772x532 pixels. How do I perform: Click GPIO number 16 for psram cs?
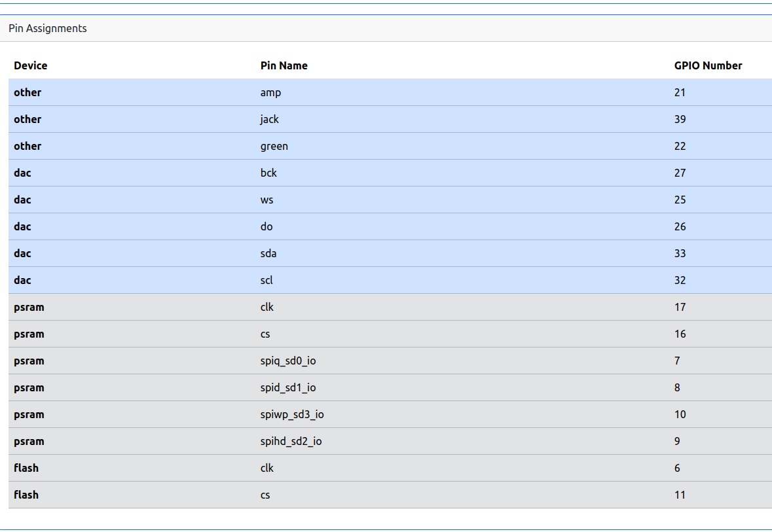[680, 334]
